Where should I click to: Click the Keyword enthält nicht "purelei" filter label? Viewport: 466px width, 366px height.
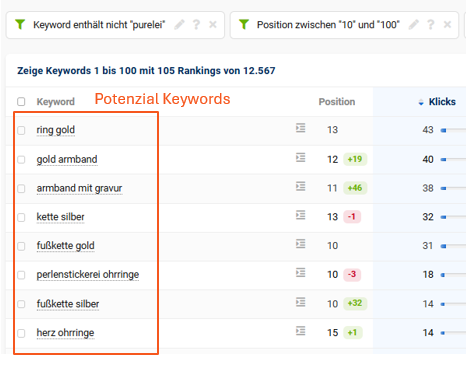pos(99,25)
